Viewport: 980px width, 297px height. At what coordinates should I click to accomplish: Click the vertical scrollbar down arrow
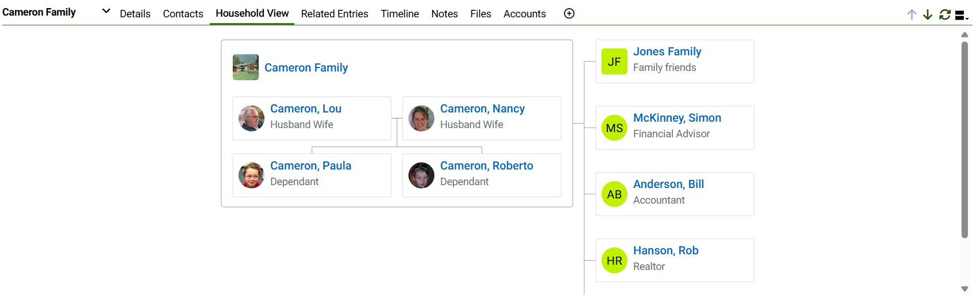[964, 289]
